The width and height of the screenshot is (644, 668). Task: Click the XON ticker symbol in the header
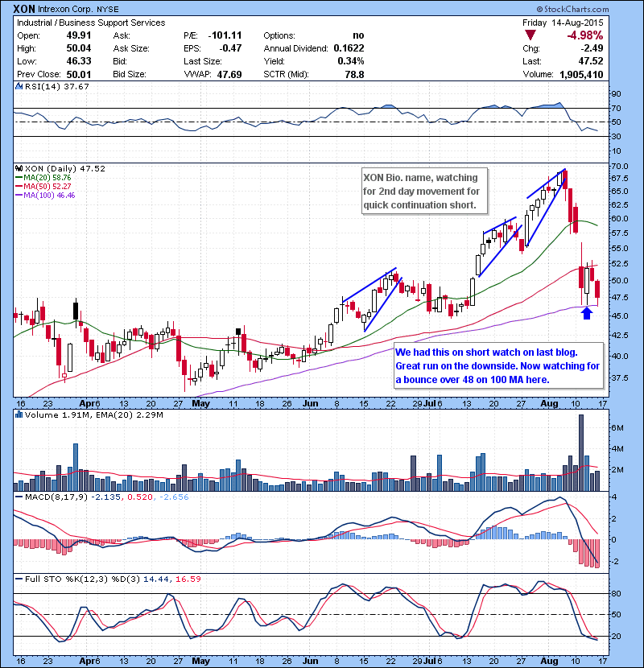pos(24,9)
